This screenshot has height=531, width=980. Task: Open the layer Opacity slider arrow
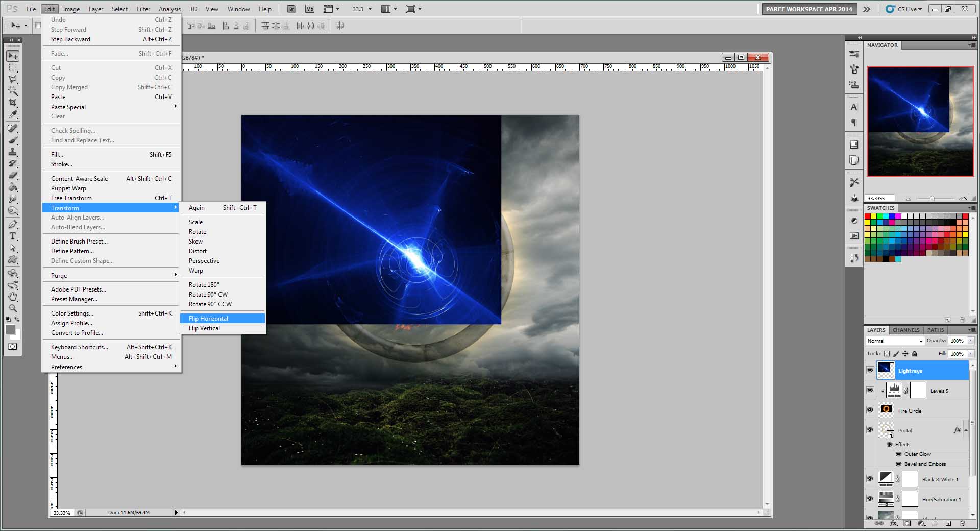click(970, 341)
